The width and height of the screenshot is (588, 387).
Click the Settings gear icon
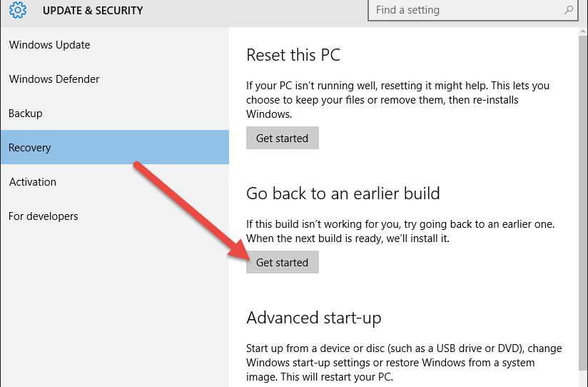[x=18, y=10]
